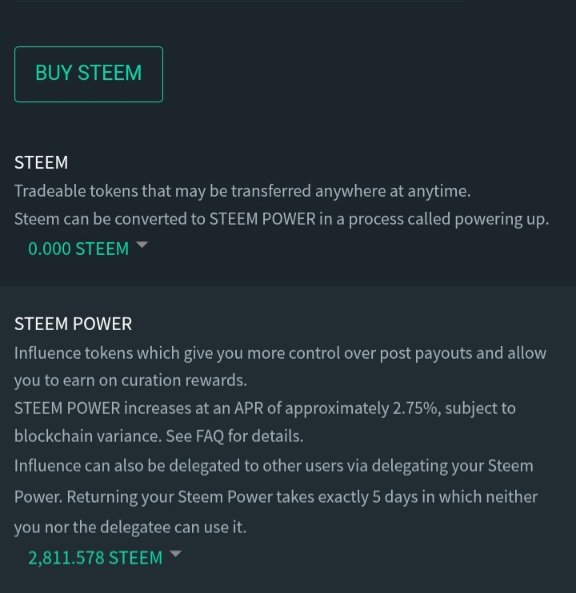The image size is (576, 593).
Task: Click the 'STEEM POWER increases at an APR' line
Action: [x=265, y=409]
